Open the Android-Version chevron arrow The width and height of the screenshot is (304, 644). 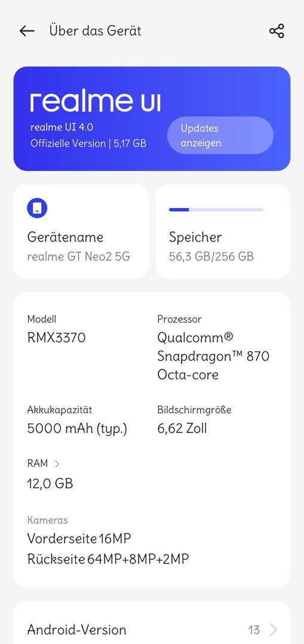(x=274, y=629)
